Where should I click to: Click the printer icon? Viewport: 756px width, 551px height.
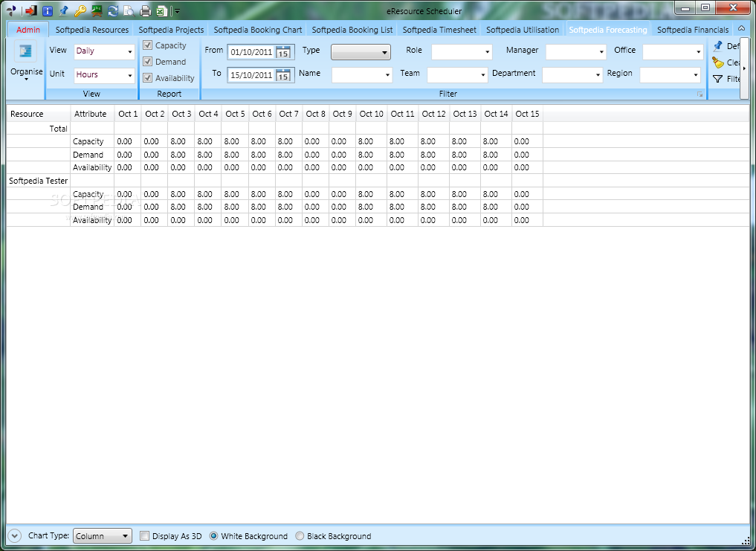pos(145,10)
